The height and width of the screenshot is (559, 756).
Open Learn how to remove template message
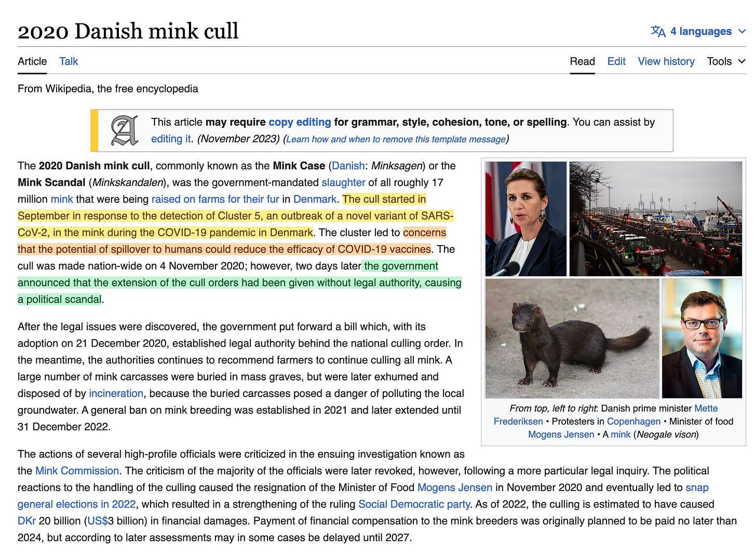pyautogui.click(x=396, y=139)
